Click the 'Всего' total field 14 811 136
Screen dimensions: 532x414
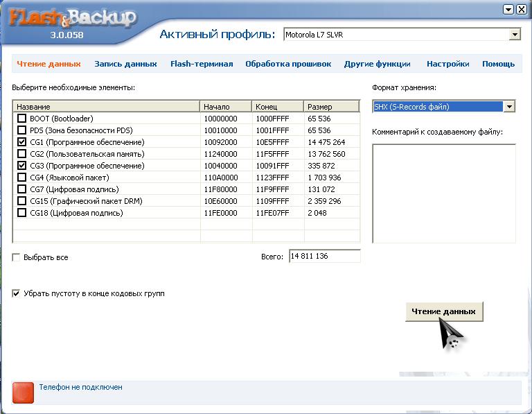click(325, 256)
